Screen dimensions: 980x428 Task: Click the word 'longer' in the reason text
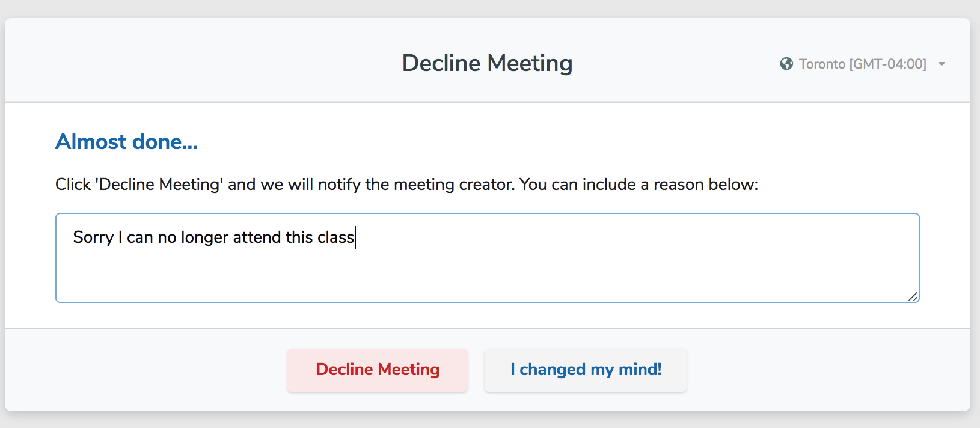(x=205, y=237)
